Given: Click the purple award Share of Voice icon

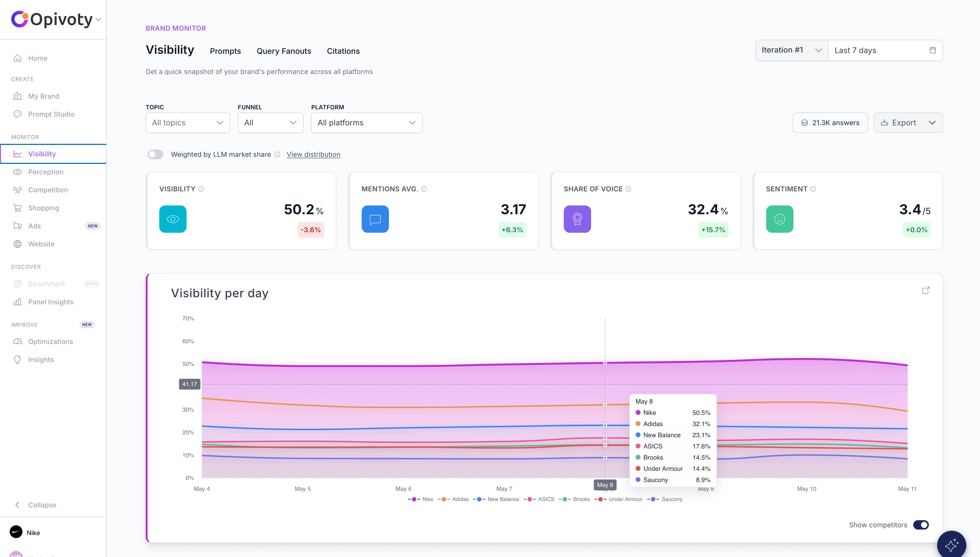Looking at the screenshot, I should [x=577, y=219].
